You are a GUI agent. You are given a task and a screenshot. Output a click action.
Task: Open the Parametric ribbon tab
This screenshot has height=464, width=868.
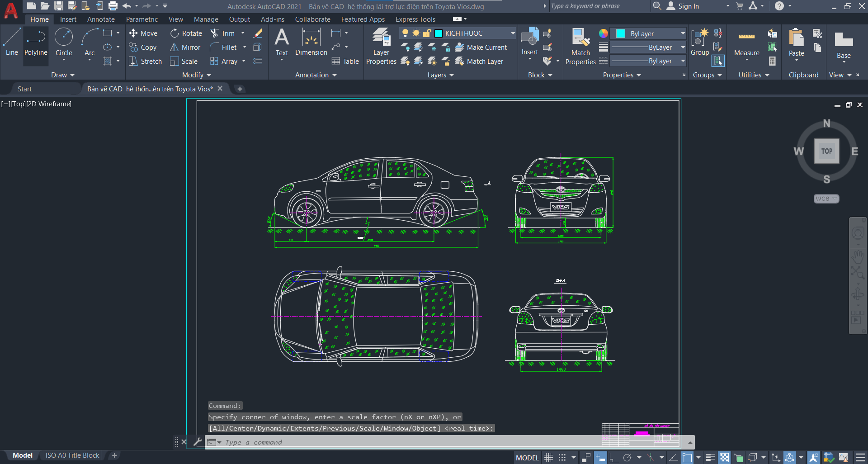click(142, 19)
